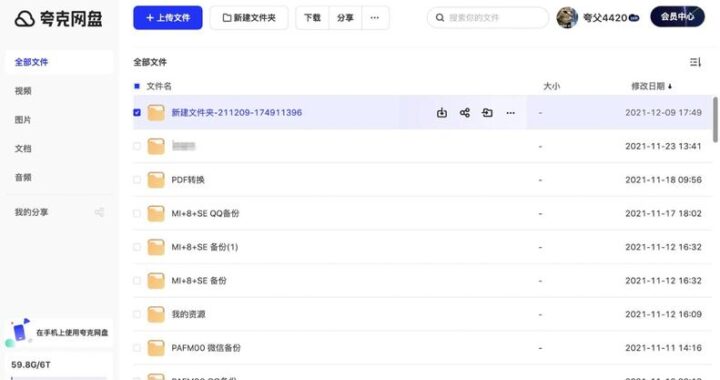Click the 新建文件夹 button

[249, 18]
